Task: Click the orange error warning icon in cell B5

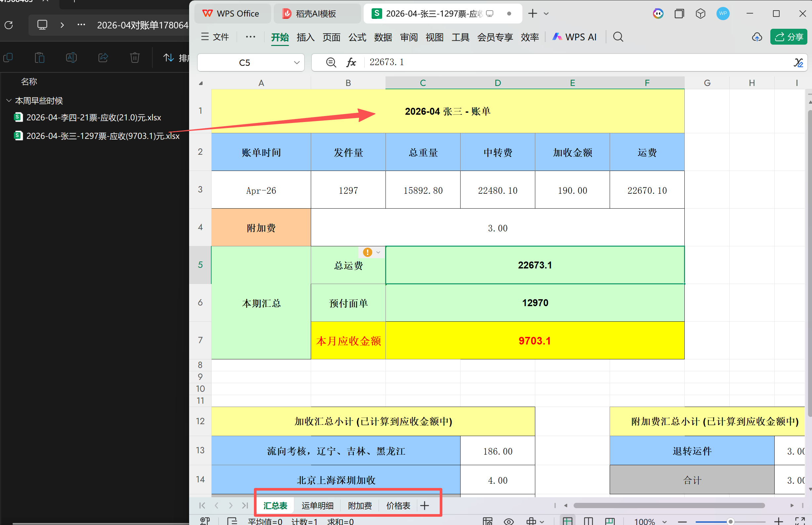Action: [367, 252]
